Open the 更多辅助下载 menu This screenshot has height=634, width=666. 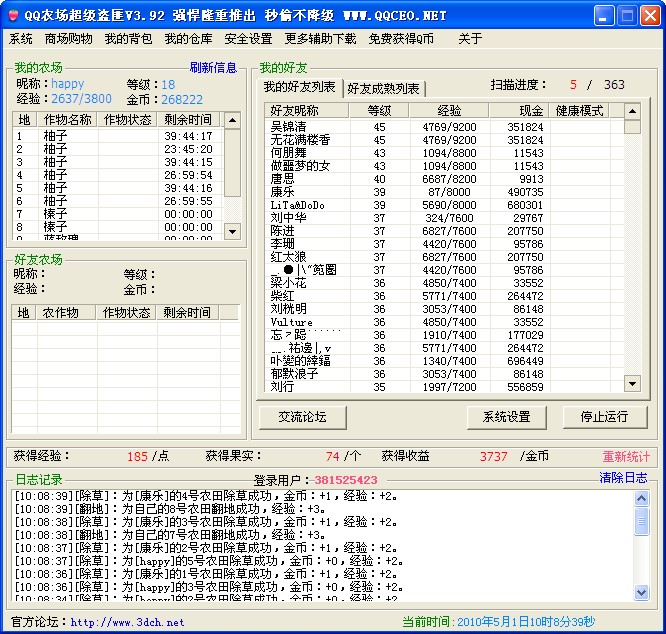[320, 39]
